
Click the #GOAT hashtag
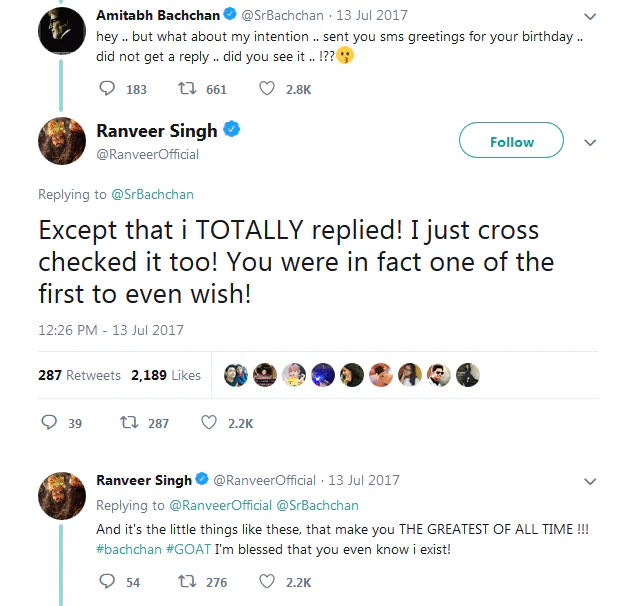pos(188,547)
